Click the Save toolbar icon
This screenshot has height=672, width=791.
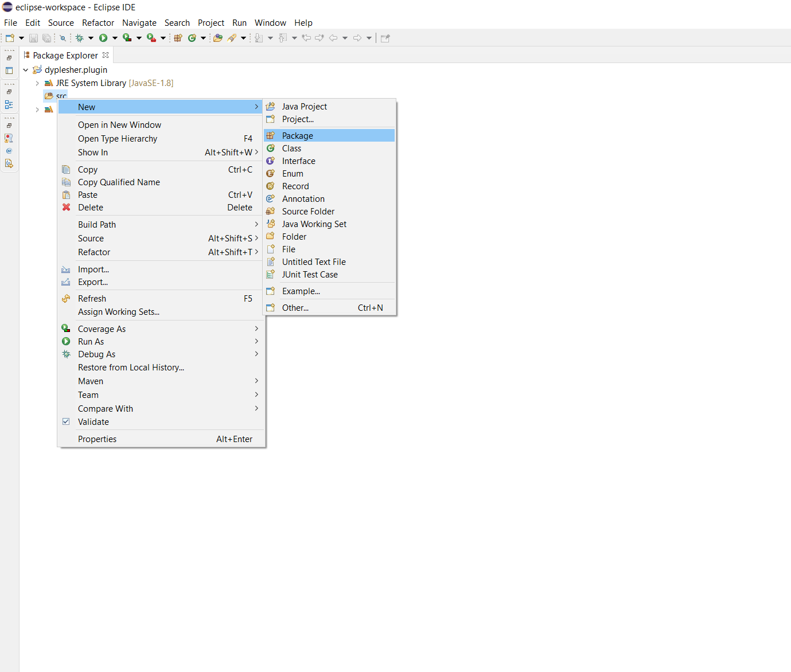[33, 38]
